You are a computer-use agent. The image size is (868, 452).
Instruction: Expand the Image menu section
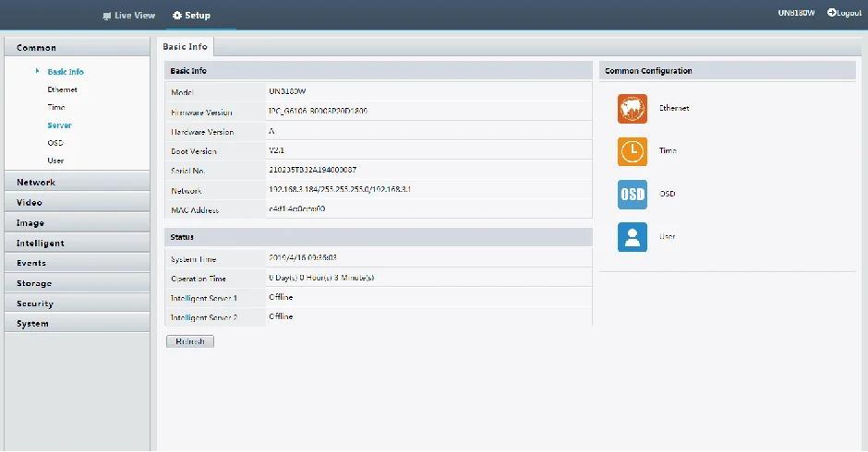click(x=77, y=223)
